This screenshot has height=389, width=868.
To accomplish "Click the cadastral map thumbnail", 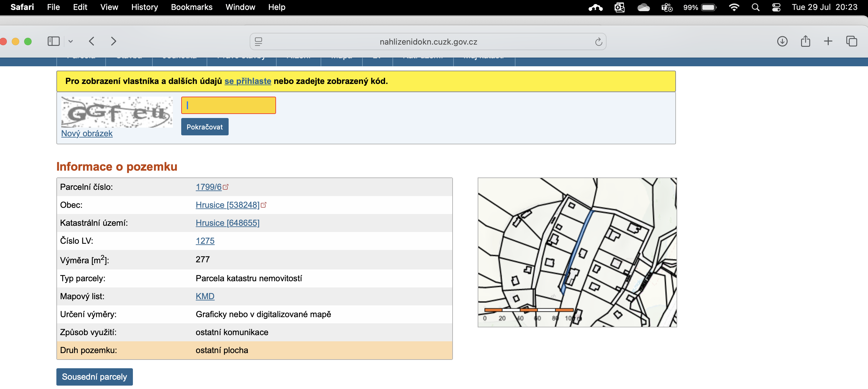I will [577, 252].
